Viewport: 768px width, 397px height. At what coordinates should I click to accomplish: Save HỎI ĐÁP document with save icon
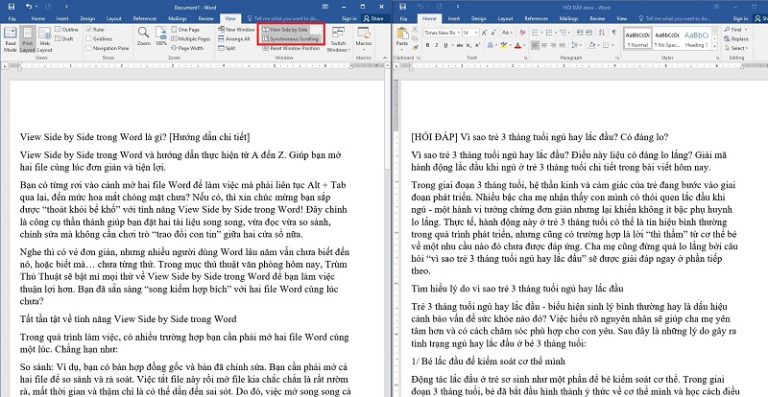[x=403, y=6]
